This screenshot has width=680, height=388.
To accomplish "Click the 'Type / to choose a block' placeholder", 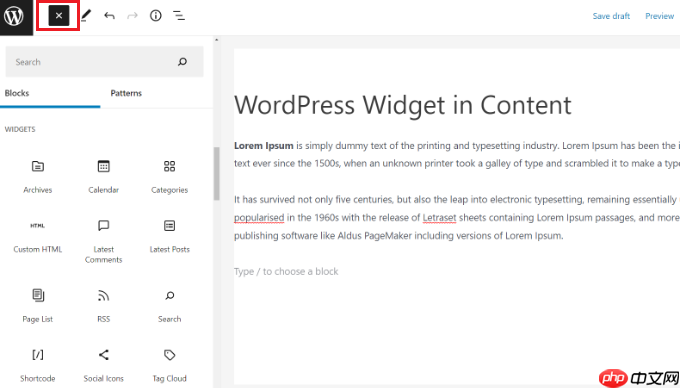I will (286, 271).
